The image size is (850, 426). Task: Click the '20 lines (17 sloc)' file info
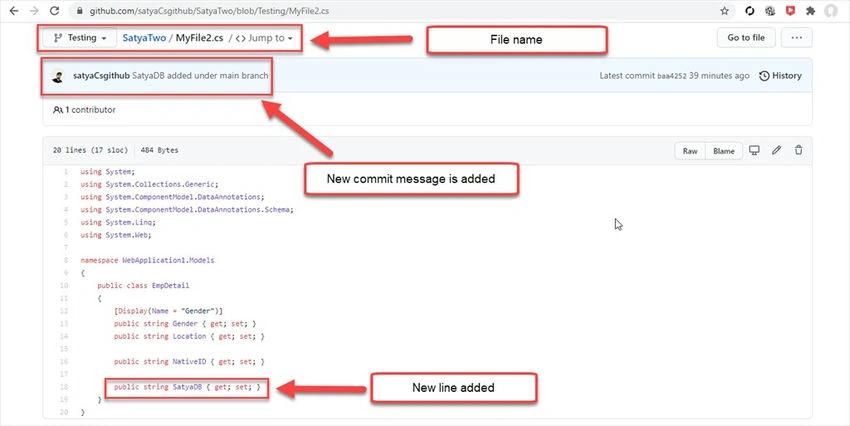click(x=90, y=150)
